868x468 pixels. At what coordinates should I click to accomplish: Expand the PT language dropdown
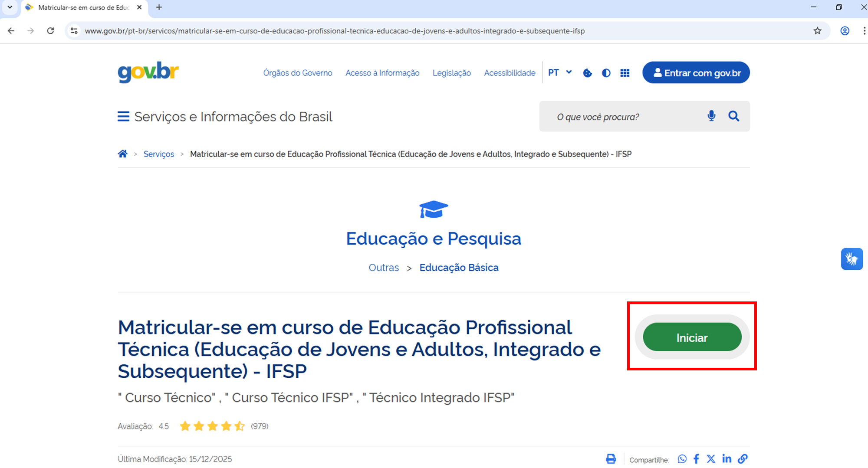click(x=560, y=72)
